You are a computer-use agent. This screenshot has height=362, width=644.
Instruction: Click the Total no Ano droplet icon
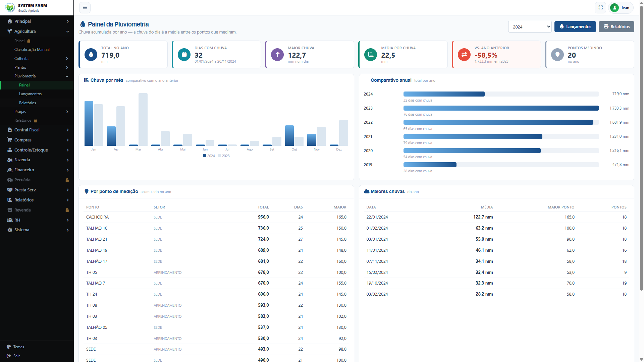[91, 55]
